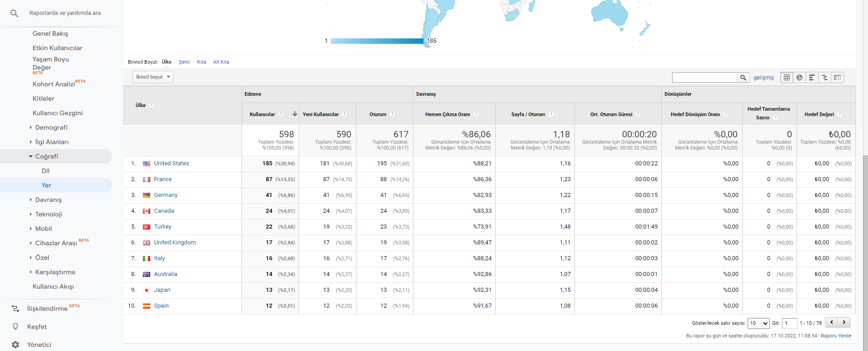Open the İkincil boyut dropdown
Image resolution: width=868 pixels, height=351 pixels.
pos(153,77)
